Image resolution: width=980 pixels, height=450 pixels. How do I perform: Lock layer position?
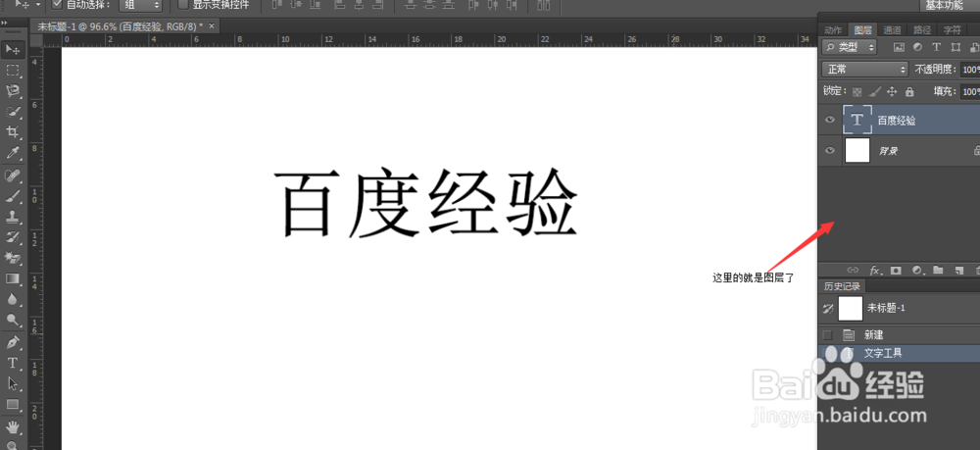[x=892, y=91]
